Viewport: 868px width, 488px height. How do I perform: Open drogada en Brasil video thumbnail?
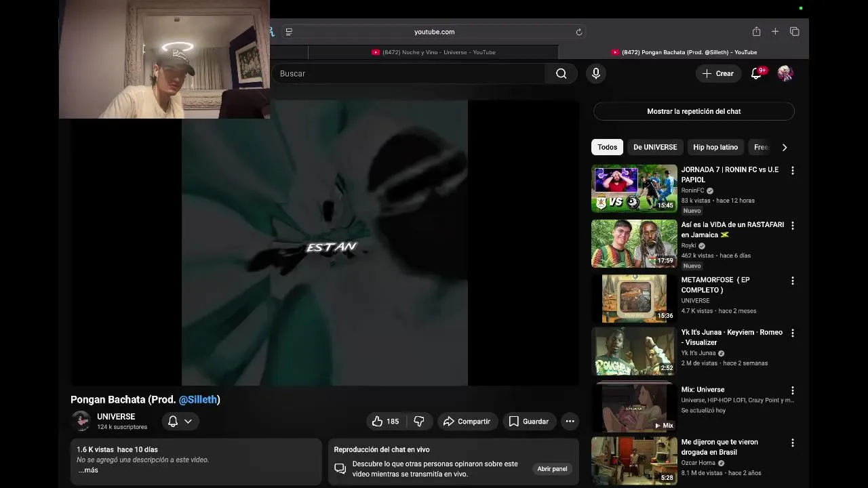[x=634, y=461]
